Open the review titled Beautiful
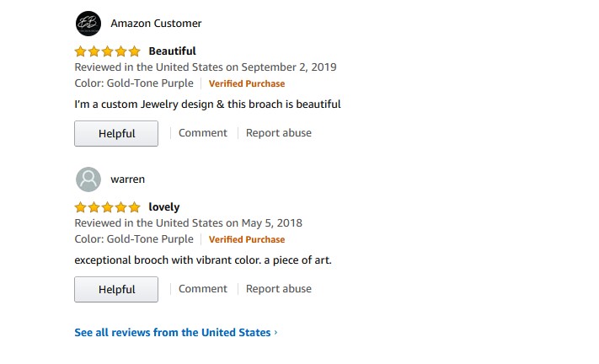The image size is (599, 364). point(172,51)
